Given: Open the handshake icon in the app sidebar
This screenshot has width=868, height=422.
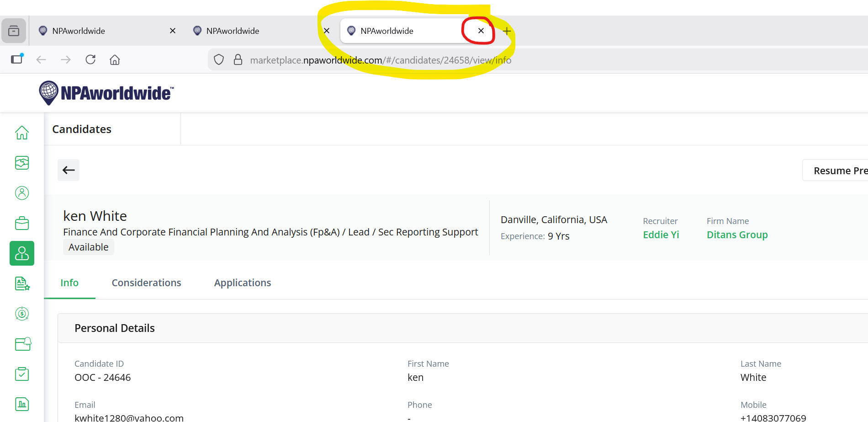Looking at the screenshot, I should pyautogui.click(x=22, y=163).
